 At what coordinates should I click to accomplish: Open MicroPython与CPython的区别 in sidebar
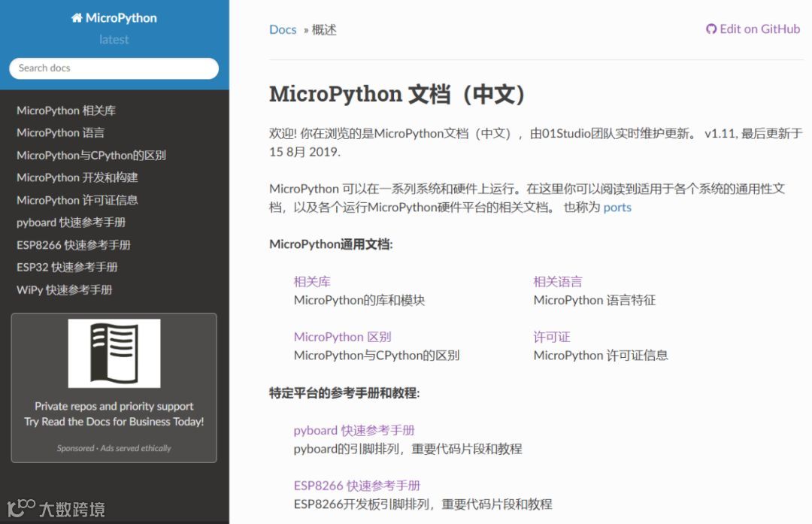91,156
